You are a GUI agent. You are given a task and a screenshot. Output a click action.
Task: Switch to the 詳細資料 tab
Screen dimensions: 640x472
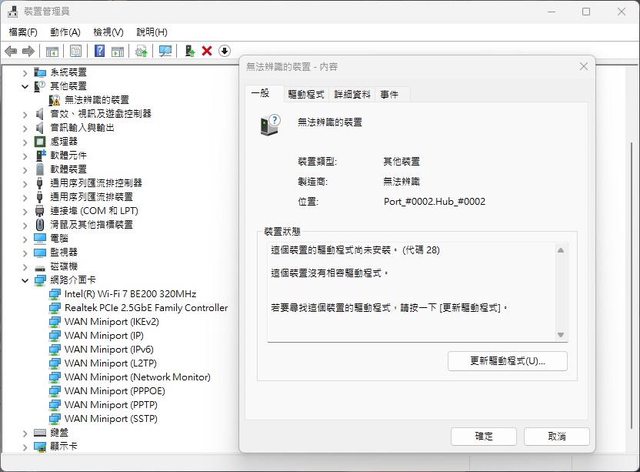click(352, 94)
